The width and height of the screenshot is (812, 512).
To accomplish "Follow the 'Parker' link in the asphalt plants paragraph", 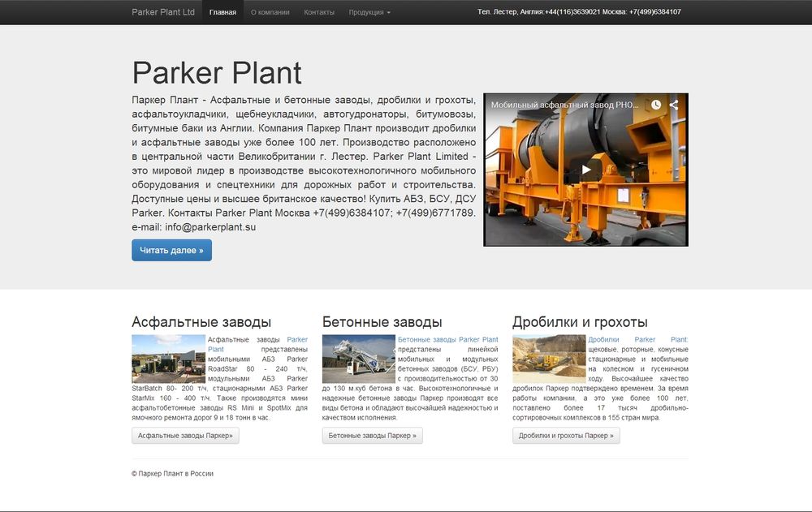I will (x=297, y=340).
